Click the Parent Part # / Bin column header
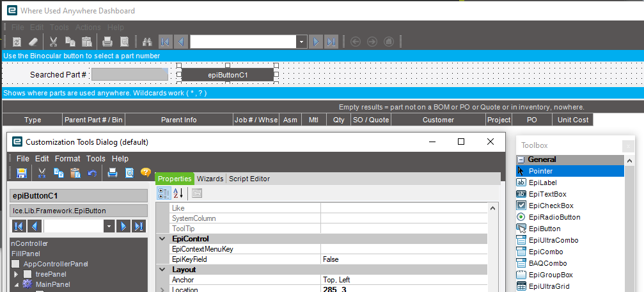The width and height of the screenshot is (644, 292). [93, 120]
